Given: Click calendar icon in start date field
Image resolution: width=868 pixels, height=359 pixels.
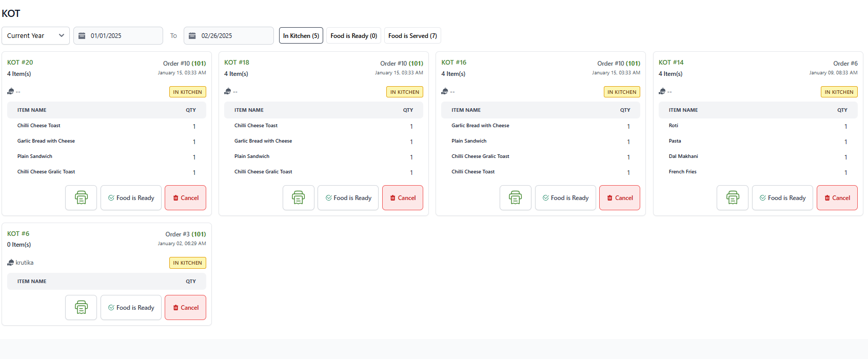Looking at the screenshot, I should (82, 36).
